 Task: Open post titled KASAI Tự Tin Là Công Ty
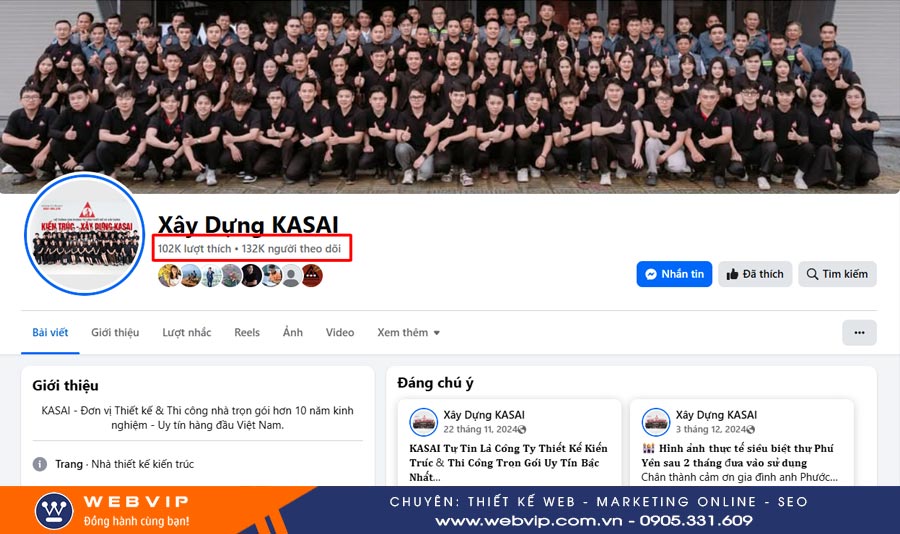point(508,462)
